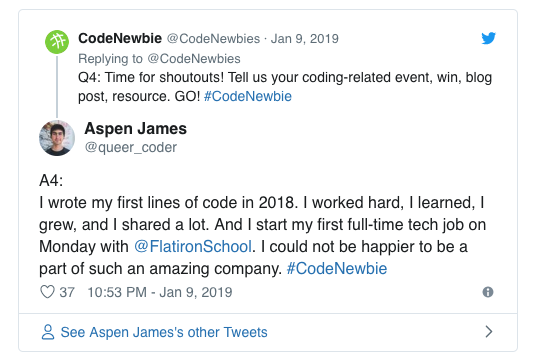Image resolution: width=535 pixels, height=362 pixels.
Task: Click the 37 likes count
Action: click(x=67, y=292)
